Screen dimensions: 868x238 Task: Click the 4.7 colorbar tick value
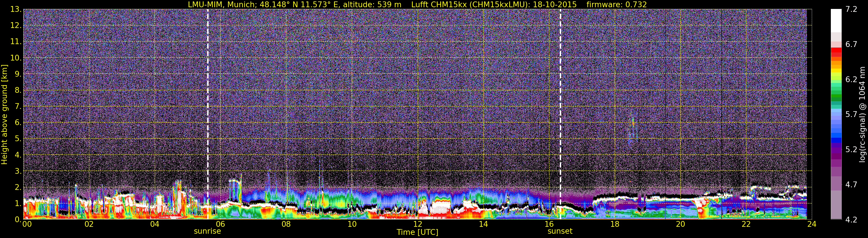tap(851, 184)
